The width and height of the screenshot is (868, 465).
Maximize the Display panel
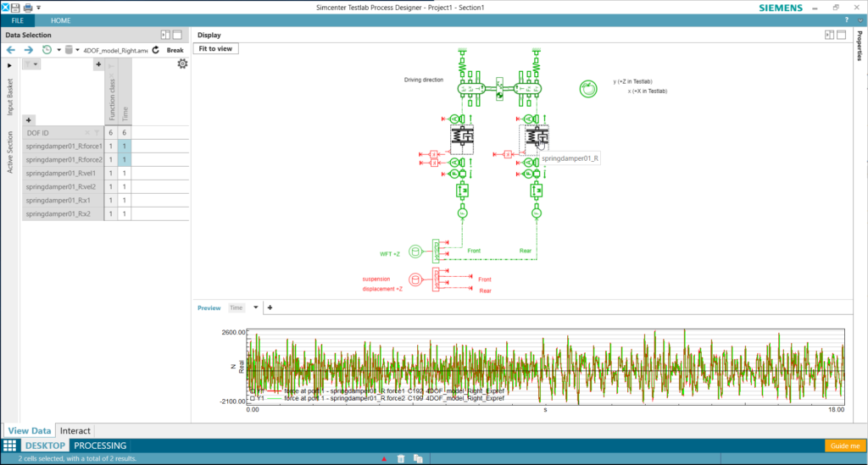click(x=842, y=35)
